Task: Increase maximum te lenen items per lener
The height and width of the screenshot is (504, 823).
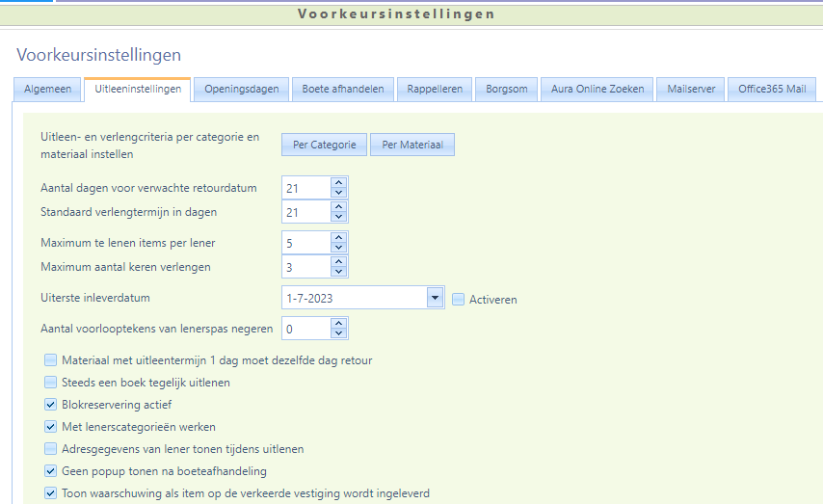Action: pos(337,236)
